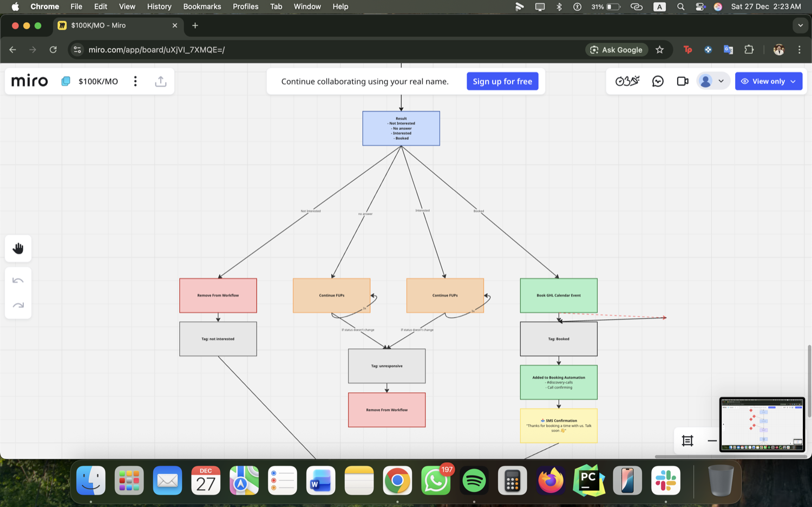Open the timer and activities tools
The image size is (812, 507).
(627, 81)
